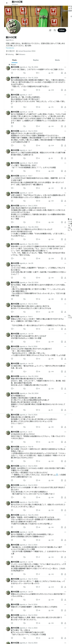Switch to the Replies tab
The height and width of the screenshot is (644, 72).
pos(36,60)
